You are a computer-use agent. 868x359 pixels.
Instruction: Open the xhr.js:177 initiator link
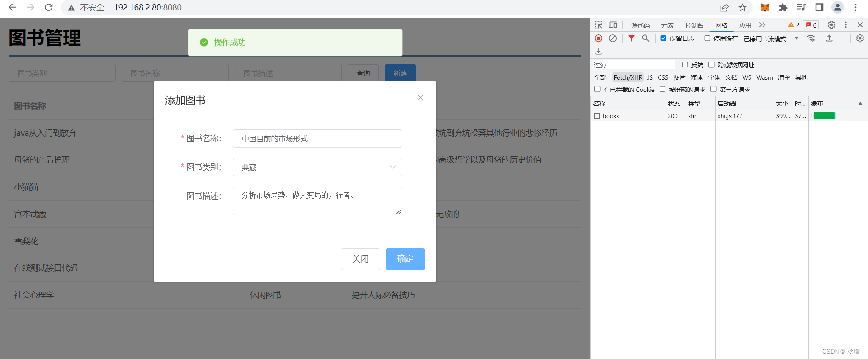pyautogui.click(x=730, y=116)
